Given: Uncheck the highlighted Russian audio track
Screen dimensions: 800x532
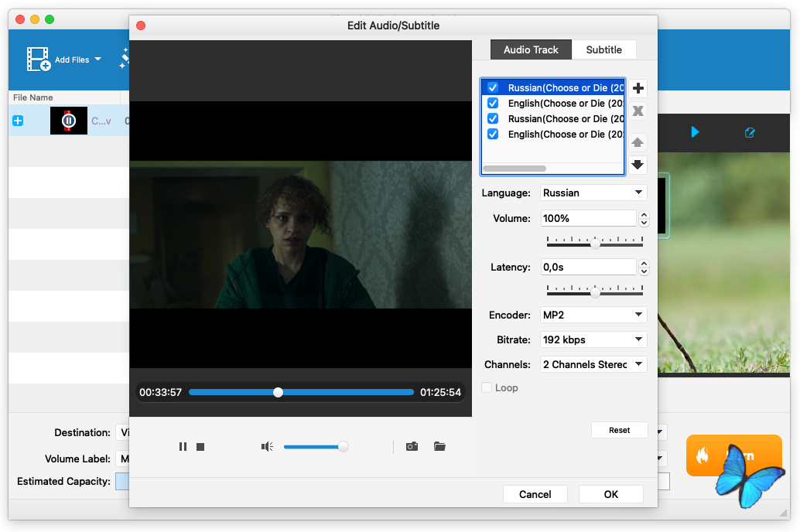Looking at the screenshot, I should point(493,87).
